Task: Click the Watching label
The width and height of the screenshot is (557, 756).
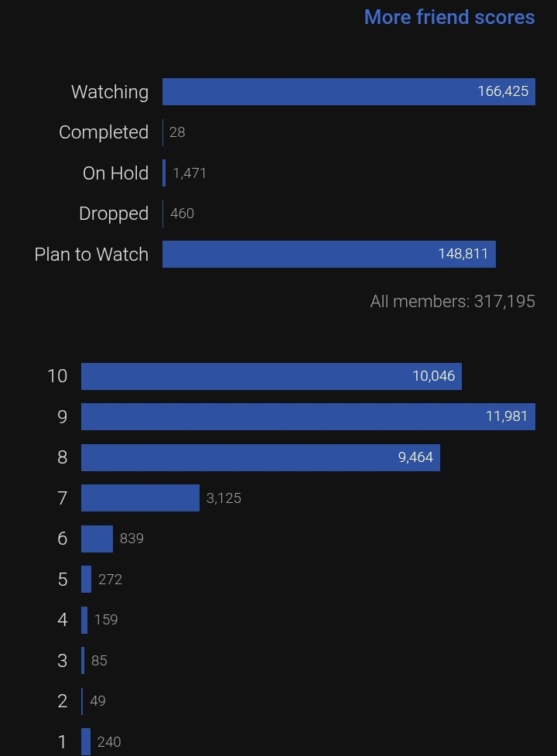Action: tap(110, 92)
